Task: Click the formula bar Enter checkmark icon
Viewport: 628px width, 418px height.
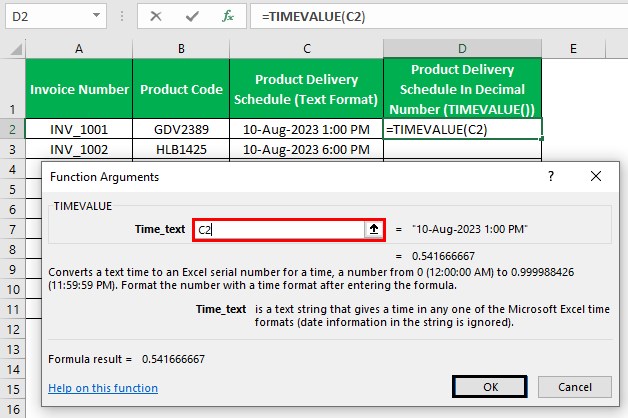Action: (x=192, y=16)
